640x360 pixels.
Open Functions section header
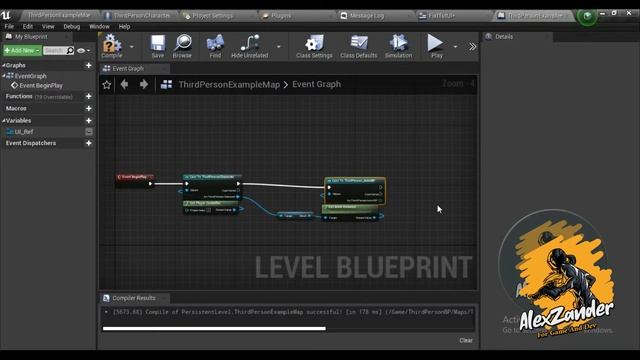(19, 96)
